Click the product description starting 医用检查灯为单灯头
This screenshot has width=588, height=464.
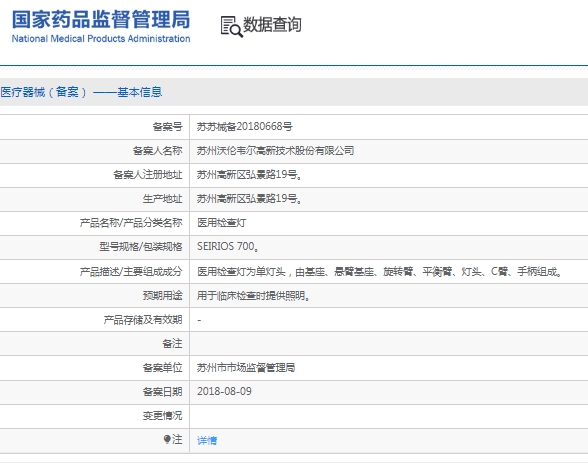(x=379, y=272)
